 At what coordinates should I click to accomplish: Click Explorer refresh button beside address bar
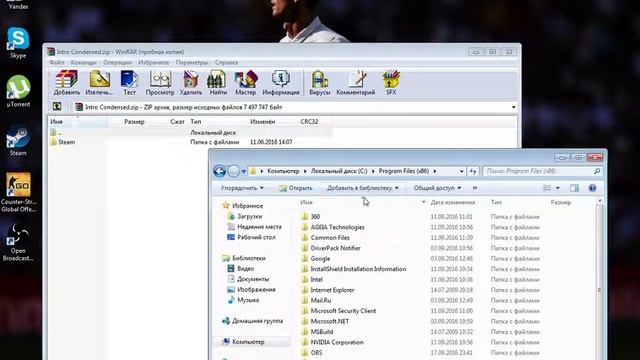473,171
